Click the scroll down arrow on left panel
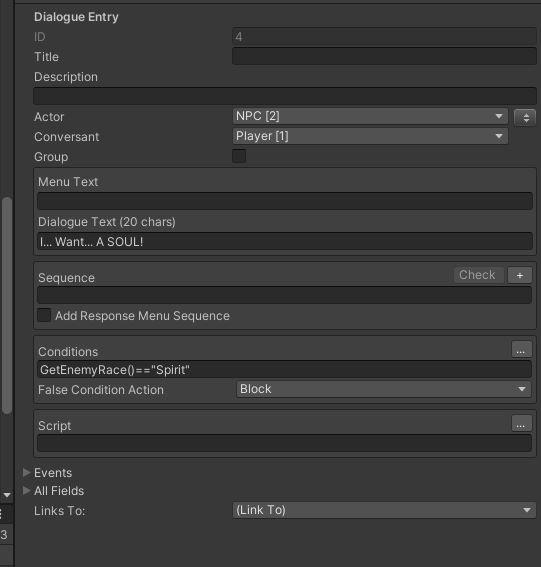 [7, 494]
